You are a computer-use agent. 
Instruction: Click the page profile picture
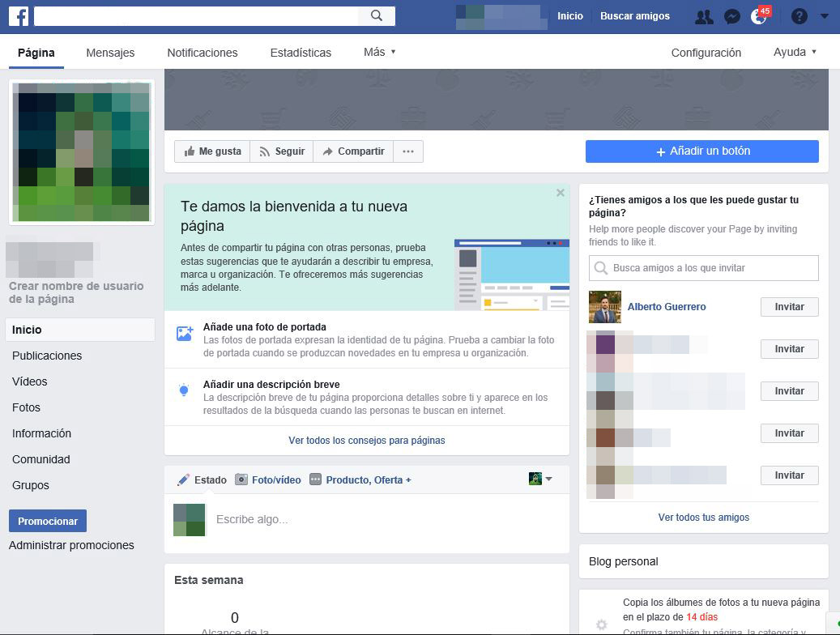(82, 152)
